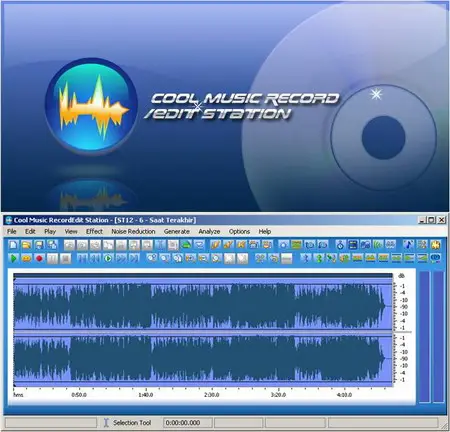Click the green cloud-shaped toolbar icon
The height and width of the screenshot is (432, 450).
pyautogui.click(x=186, y=245)
